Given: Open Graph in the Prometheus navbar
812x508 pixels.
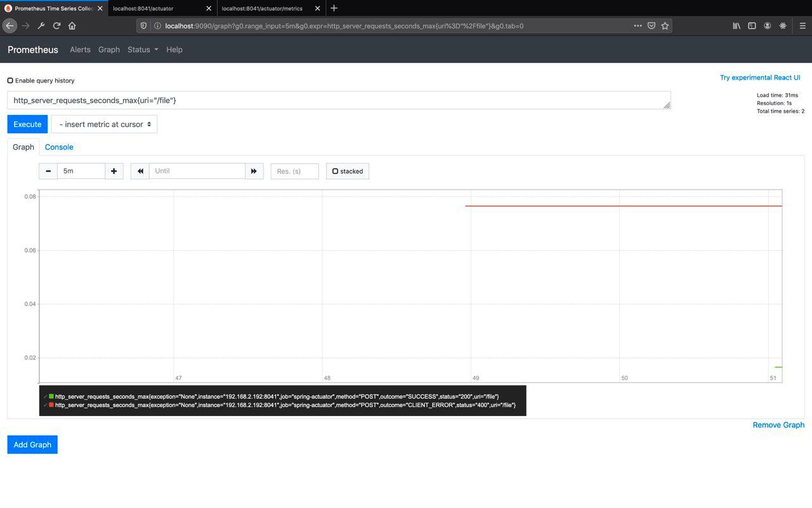Looking at the screenshot, I should pos(109,50).
